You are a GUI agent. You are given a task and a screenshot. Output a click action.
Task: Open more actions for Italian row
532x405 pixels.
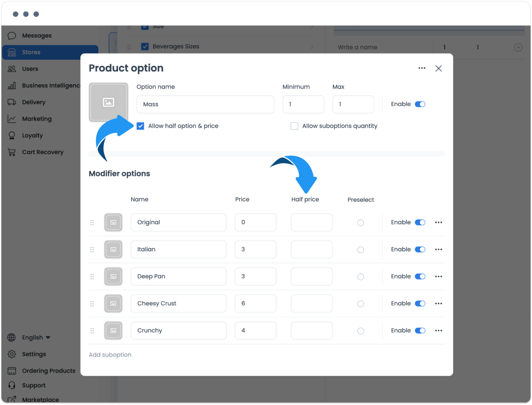click(438, 249)
